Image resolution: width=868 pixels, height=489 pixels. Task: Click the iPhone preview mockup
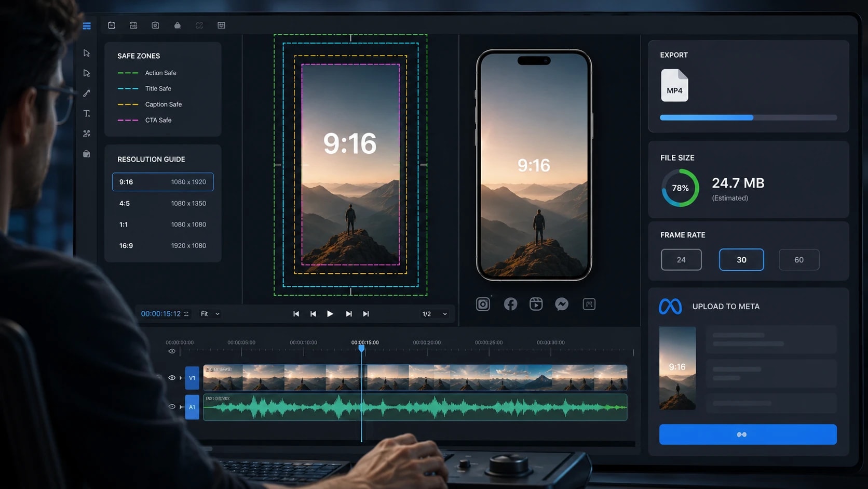click(534, 165)
